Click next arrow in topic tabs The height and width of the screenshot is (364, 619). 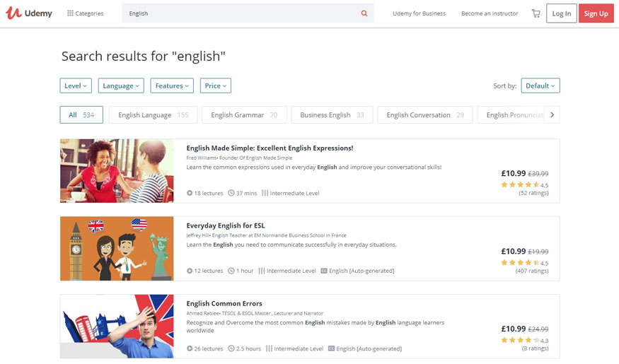point(553,115)
